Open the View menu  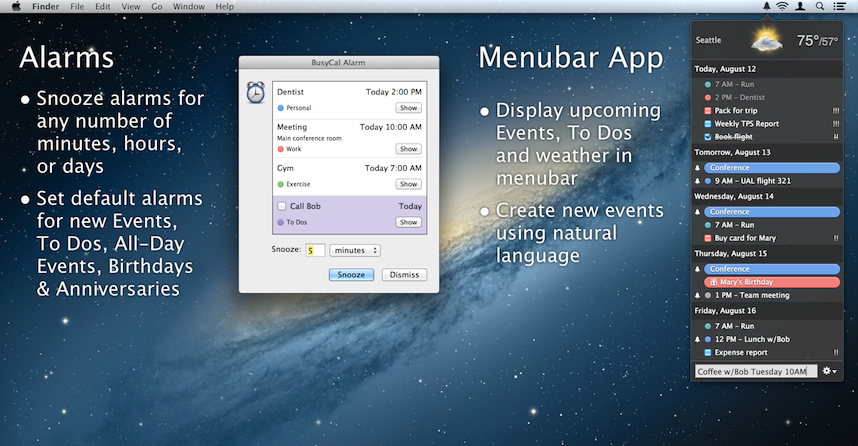click(131, 7)
